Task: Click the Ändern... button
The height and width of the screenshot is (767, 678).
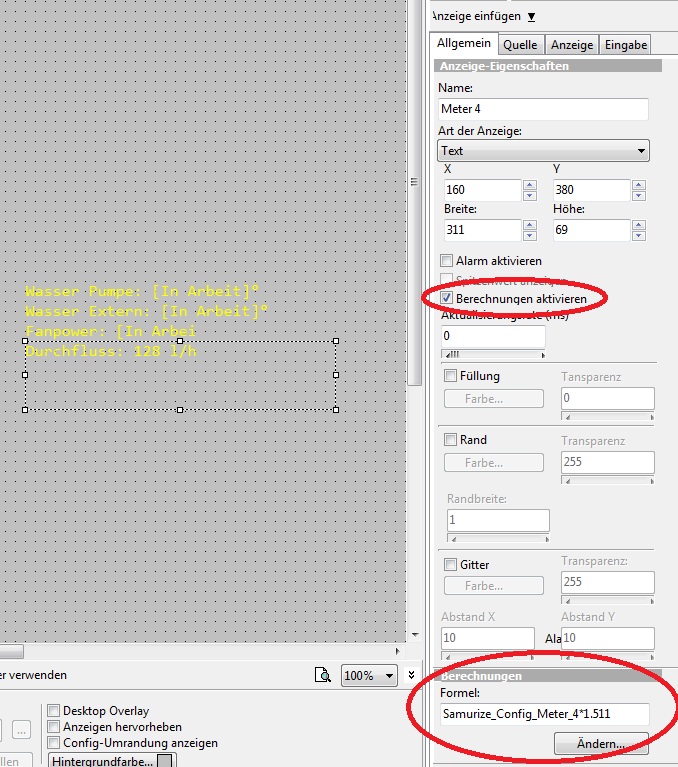Action: click(601, 744)
